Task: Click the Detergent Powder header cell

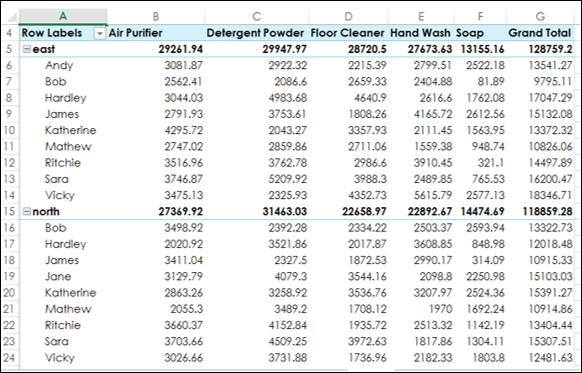Action: coord(256,33)
